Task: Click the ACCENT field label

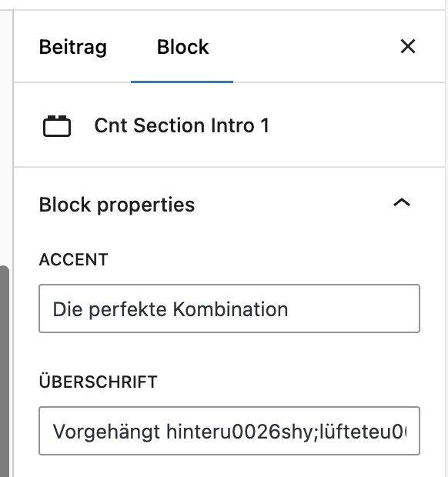Action: (73, 259)
